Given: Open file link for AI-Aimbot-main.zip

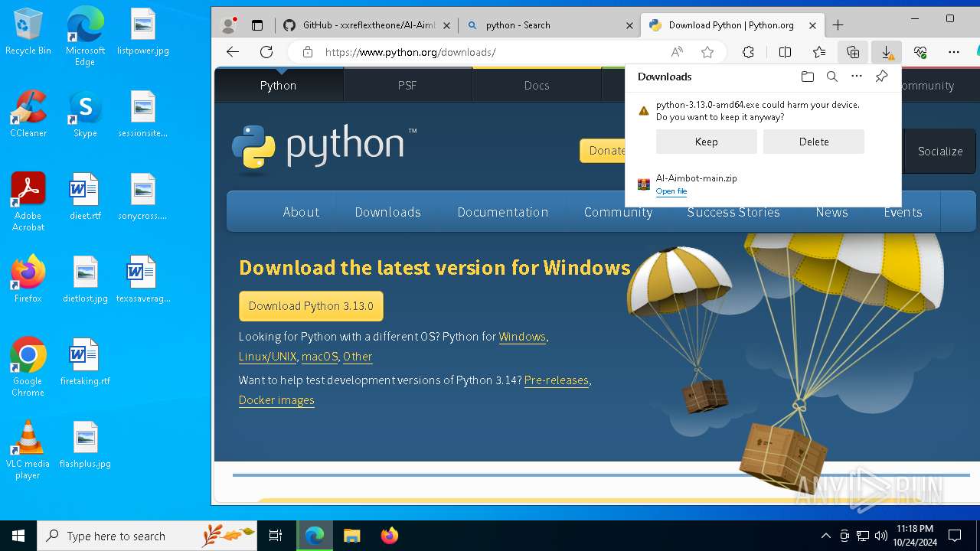Looking at the screenshot, I should (x=671, y=191).
